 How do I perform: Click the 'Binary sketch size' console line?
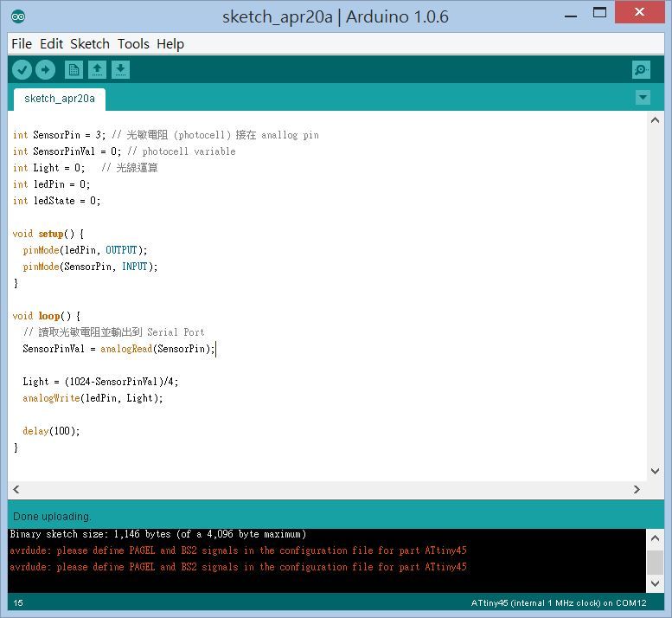tap(157, 534)
